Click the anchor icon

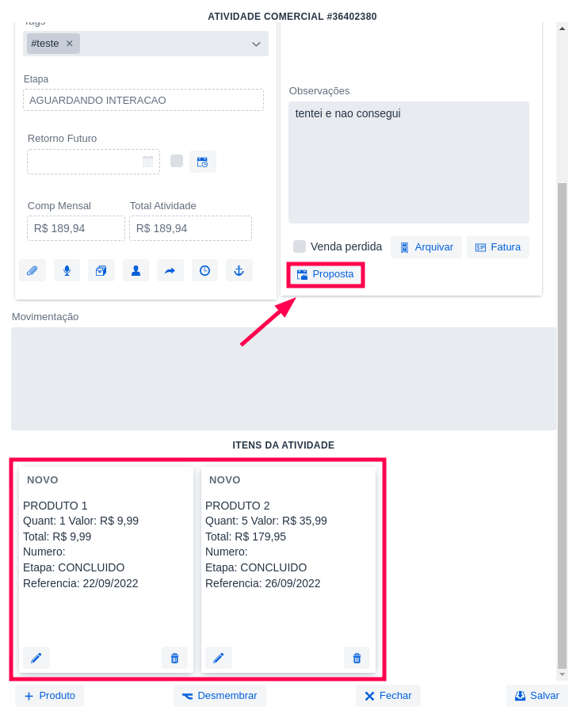(x=239, y=270)
